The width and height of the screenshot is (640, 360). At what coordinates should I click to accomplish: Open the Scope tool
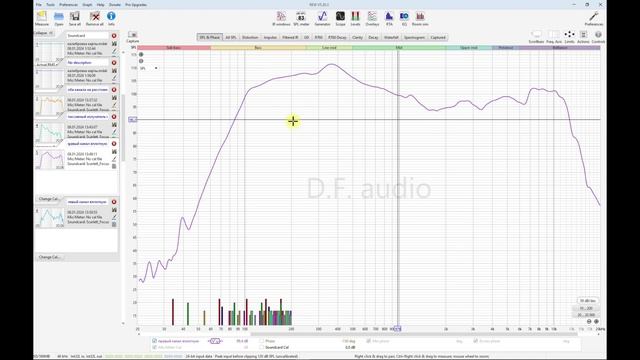[x=340, y=17]
